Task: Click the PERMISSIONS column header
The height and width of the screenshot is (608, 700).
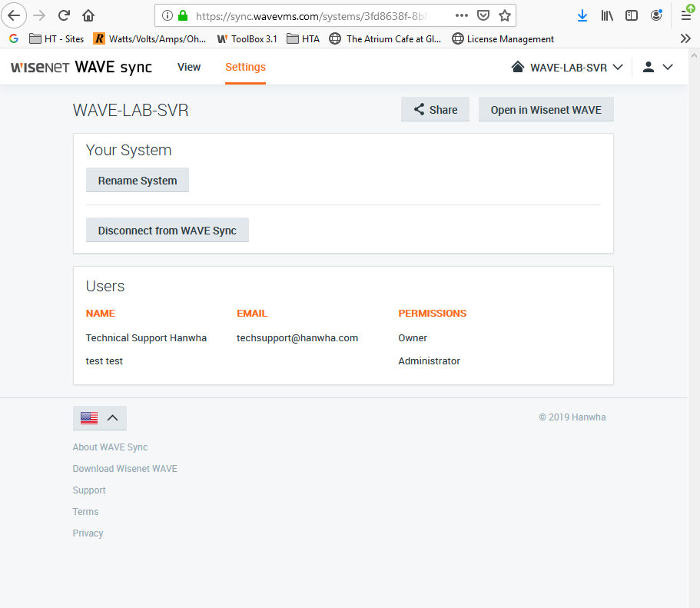Action: click(432, 313)
